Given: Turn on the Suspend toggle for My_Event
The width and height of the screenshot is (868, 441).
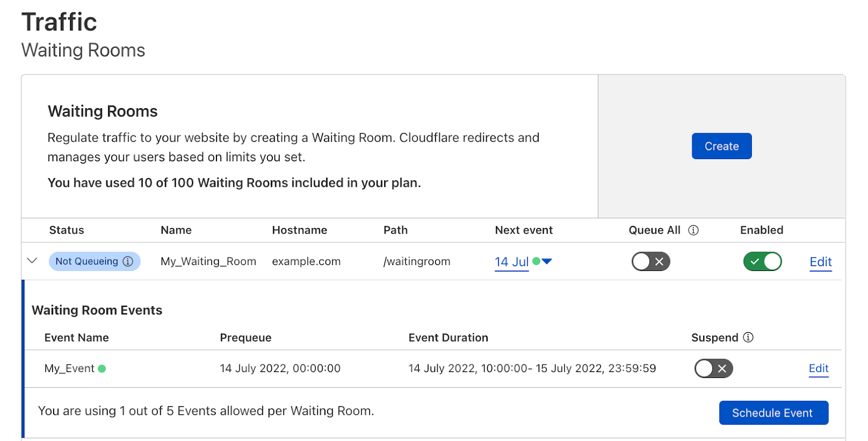Looking at the screenshot, I should tap(713, 369).
